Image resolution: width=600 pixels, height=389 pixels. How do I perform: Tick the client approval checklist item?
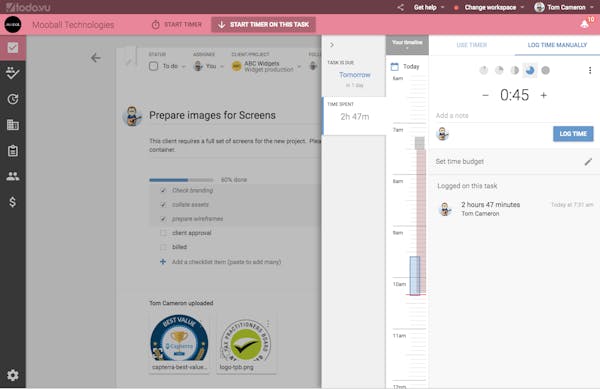click(163, 233)
